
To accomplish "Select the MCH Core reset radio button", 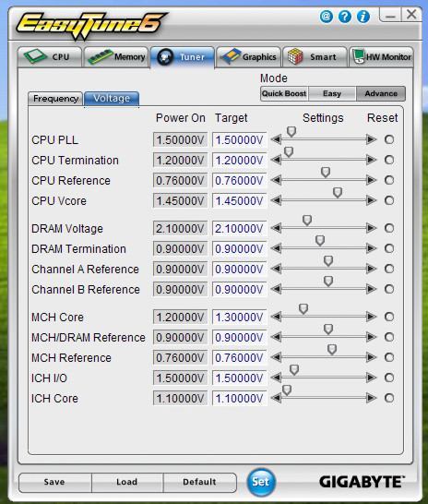I will (389, 317).
